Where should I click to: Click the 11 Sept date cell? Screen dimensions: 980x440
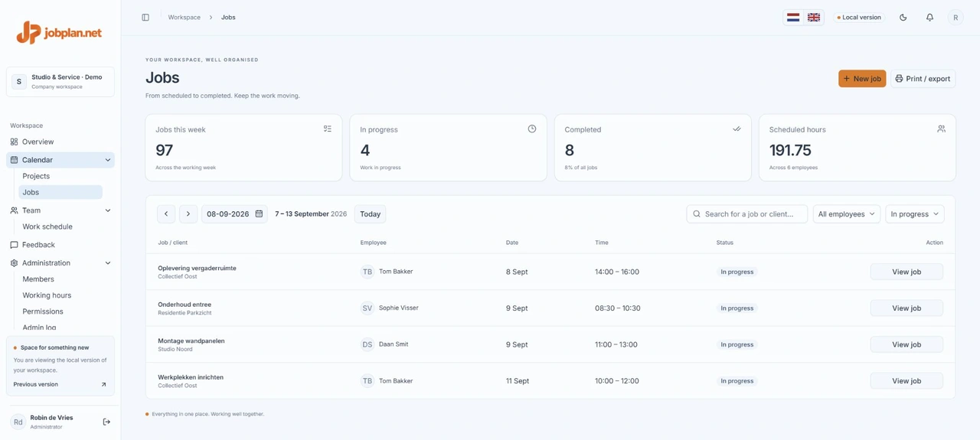[x=517, y=381]
